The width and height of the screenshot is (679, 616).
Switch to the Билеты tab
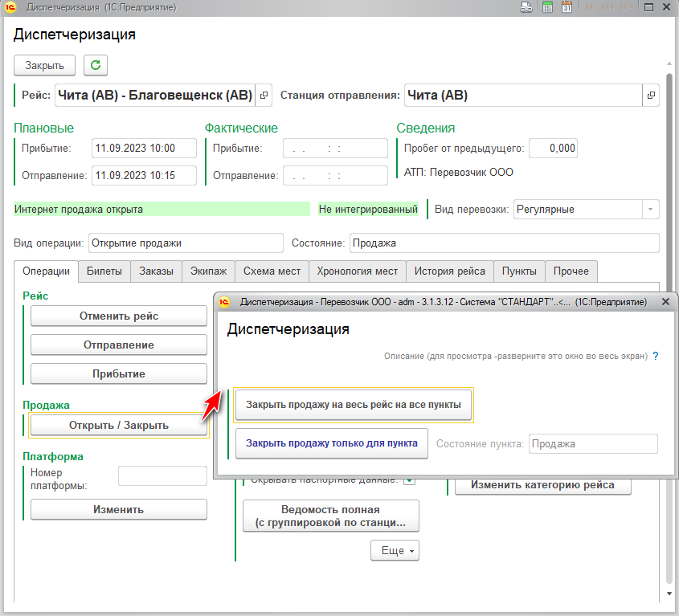click(x=104, y=271)
